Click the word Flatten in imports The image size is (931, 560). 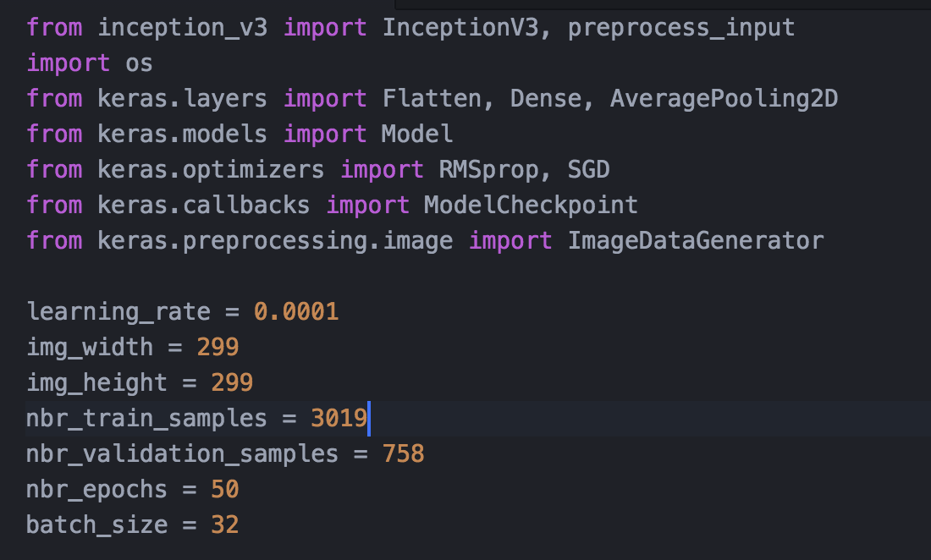pos(431,98)
